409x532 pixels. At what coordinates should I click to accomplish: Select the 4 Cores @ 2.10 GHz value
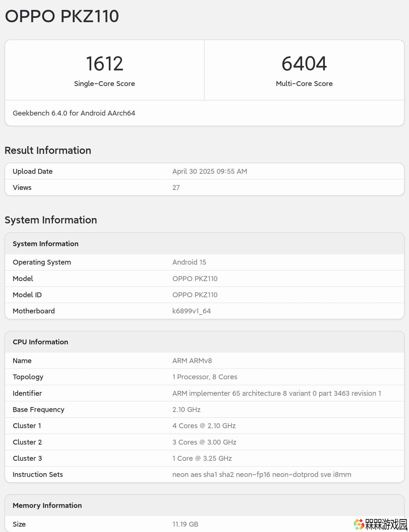click(204, 426)
